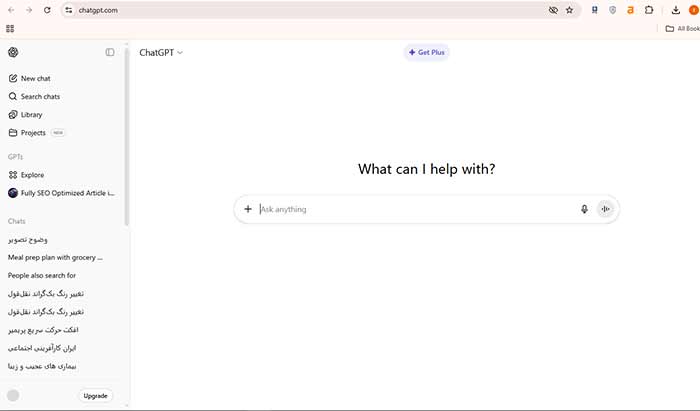Start voice mode with the waveform icon
Viewport: 700px width, 411px height.
tap(605, 209)
